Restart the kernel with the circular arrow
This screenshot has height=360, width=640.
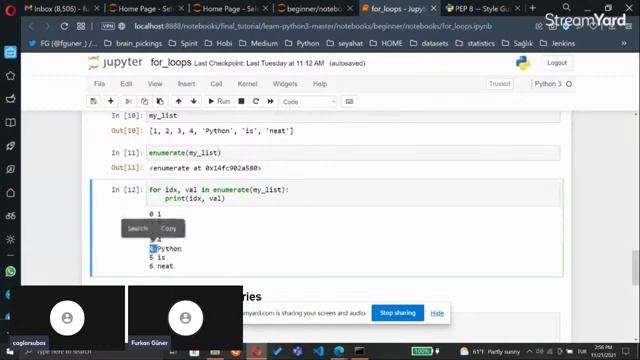256,101
